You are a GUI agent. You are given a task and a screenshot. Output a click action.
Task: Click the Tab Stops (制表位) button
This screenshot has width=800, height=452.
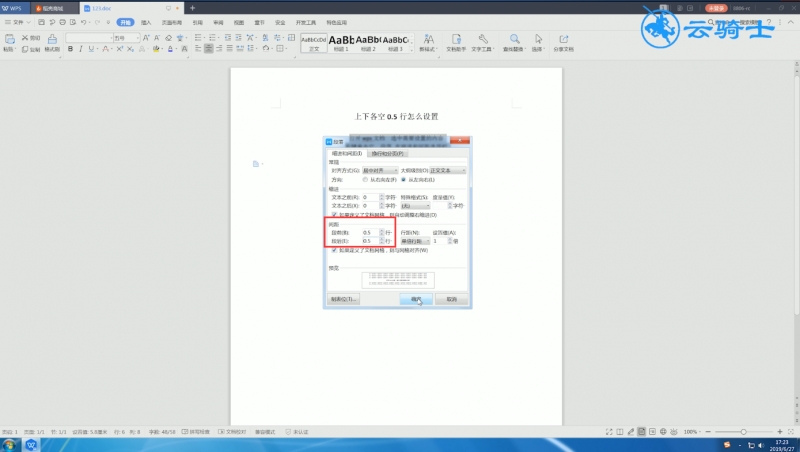click(343, 299)
